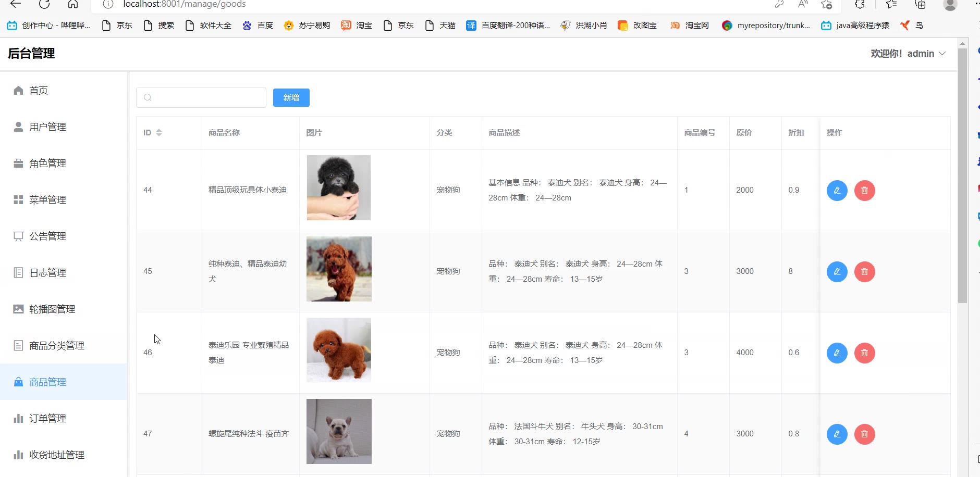
Task: Open 轮播图管理 in the sidebar
Action: coord(64,309)
